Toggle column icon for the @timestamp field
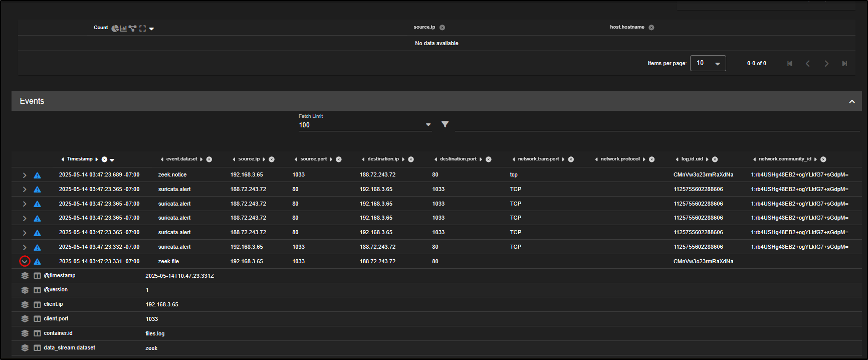The width and height of the screenshot is (868, 360). (37, 276)
